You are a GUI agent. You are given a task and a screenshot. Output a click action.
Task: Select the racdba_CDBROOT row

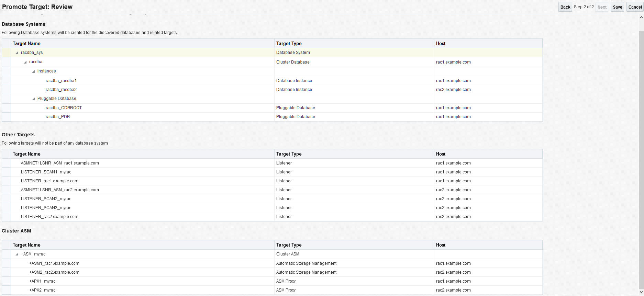(x=272, y=108)
